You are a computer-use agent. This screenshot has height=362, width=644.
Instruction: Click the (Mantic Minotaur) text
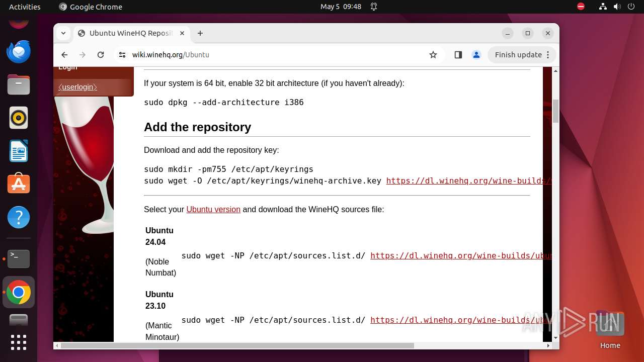pyautogui.click(x=162, y=331)
